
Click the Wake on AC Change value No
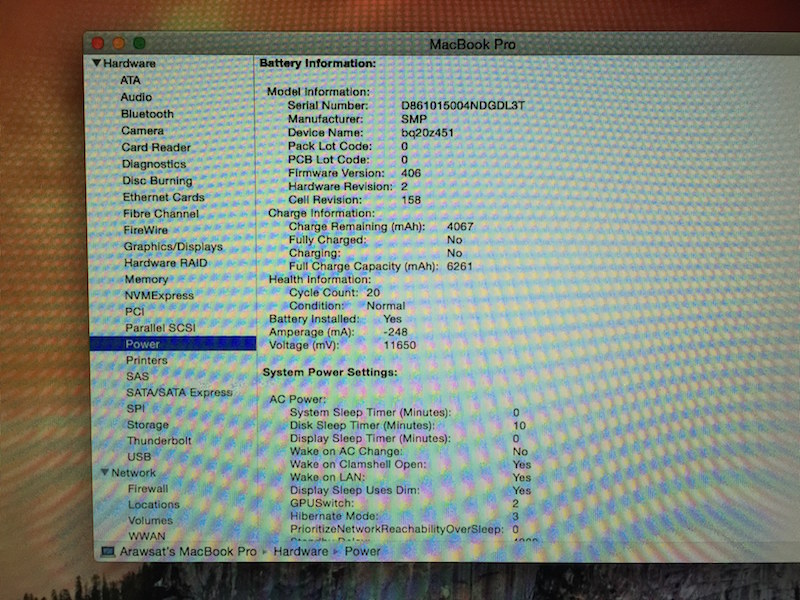tap(520, 452)
